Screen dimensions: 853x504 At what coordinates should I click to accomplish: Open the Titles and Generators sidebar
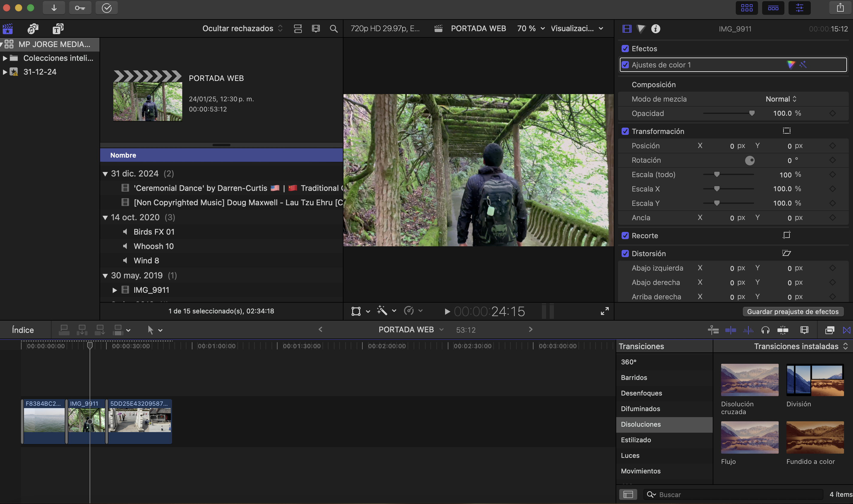point(58,28)
